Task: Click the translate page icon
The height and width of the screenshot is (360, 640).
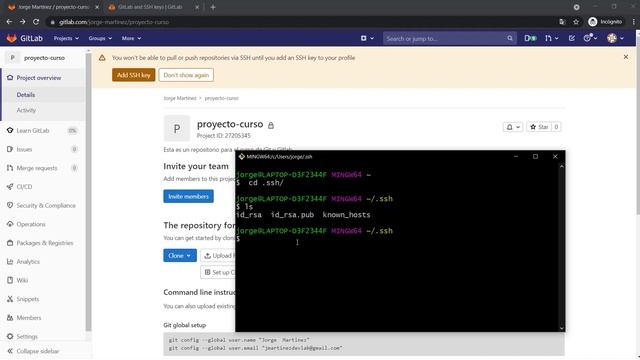Action: tap(562, 22)
